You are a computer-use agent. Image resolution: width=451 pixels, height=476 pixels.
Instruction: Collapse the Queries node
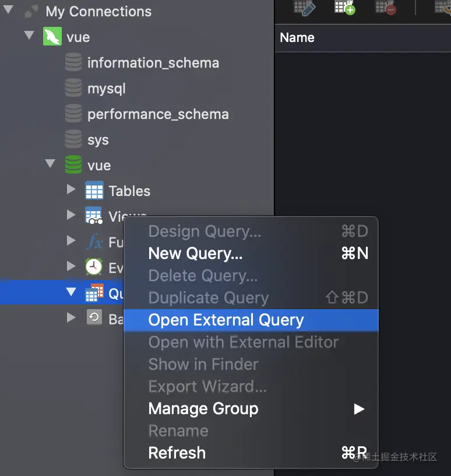(71, 292)
